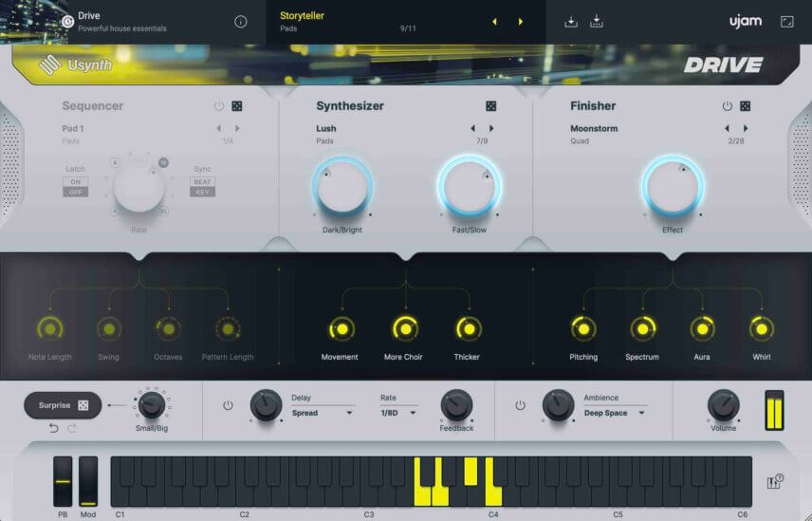Image resolution: width=812 pixels, height=521 pixels.
Task: Click the Drive product circular logo icon
Action: (67, 21)
